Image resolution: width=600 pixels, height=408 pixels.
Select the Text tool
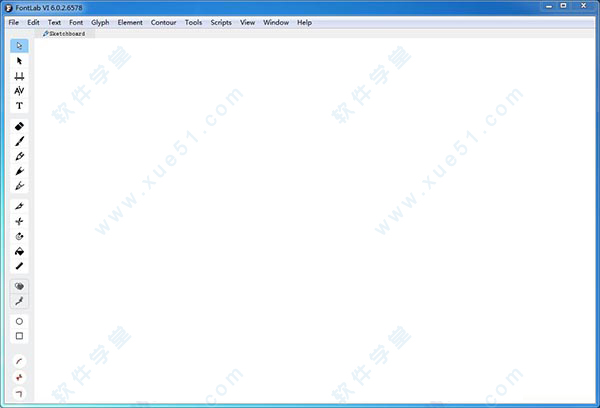click(x=19, y=106)
